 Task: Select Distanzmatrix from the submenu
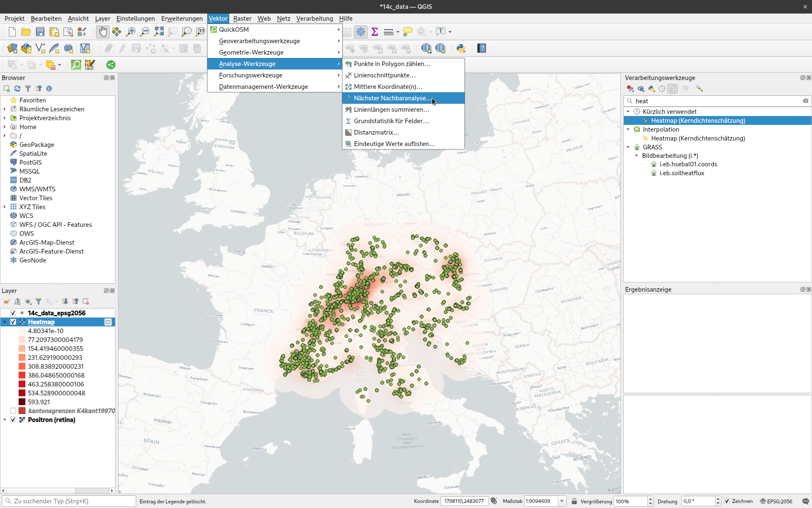[376, 133]
